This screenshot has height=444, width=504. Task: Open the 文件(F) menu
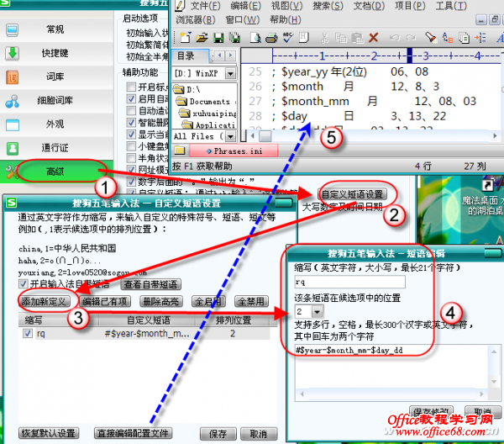(x=206, y=6)
